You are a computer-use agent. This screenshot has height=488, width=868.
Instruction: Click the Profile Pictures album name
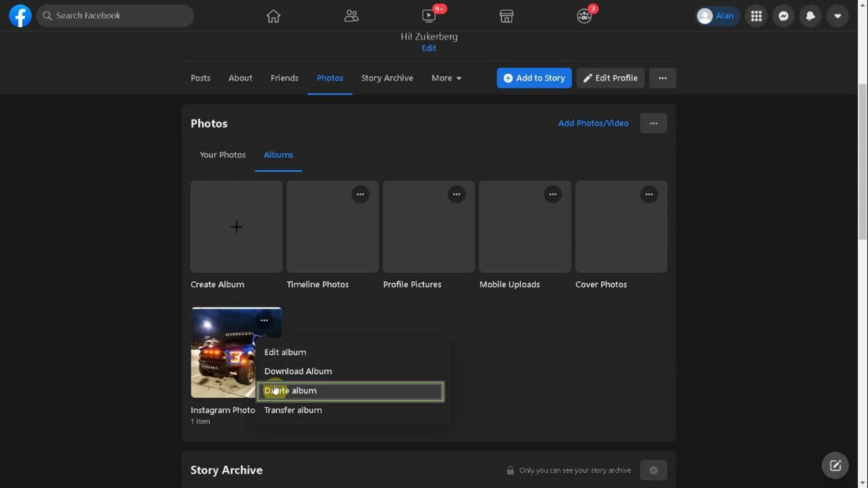[x=412, y=285]
